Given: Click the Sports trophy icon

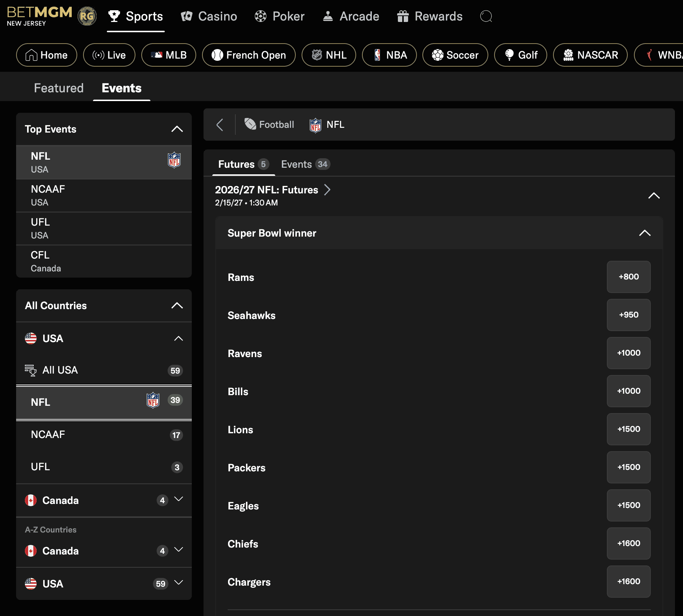Looking at the screenshot, I should click(114, 16).
